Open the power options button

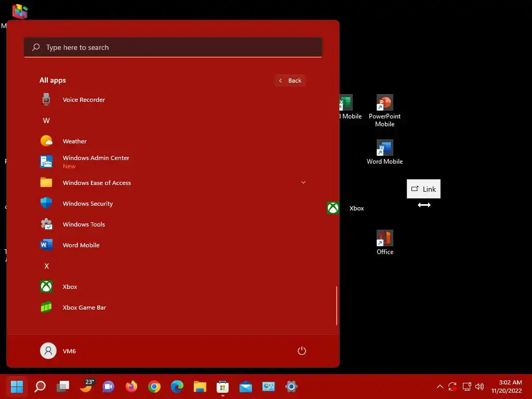point(302,351)
